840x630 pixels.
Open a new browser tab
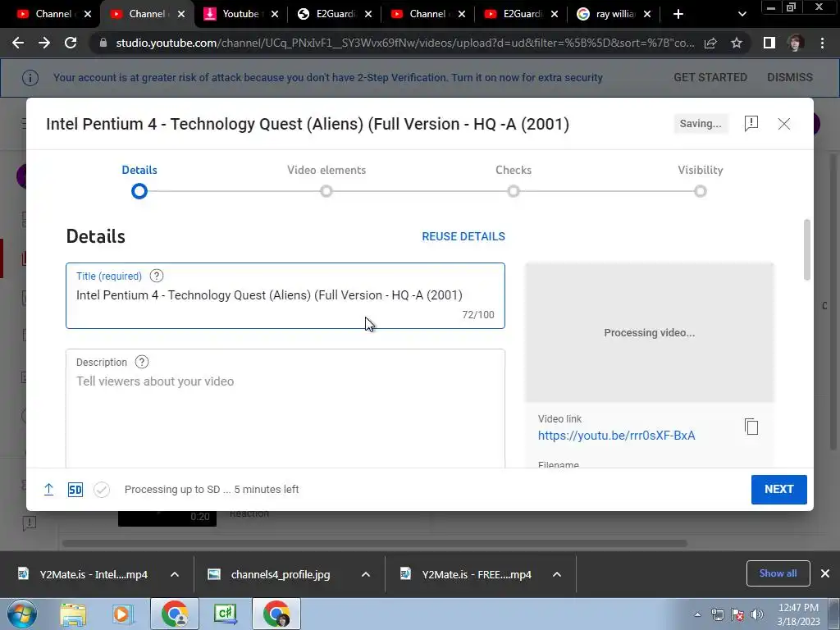(x=678, y=14)
